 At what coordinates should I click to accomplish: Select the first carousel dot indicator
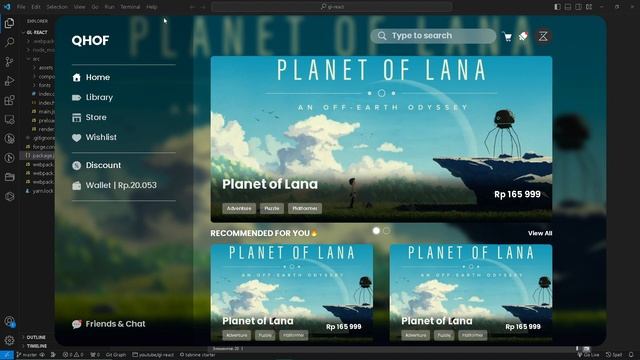(x=376, y=231)
